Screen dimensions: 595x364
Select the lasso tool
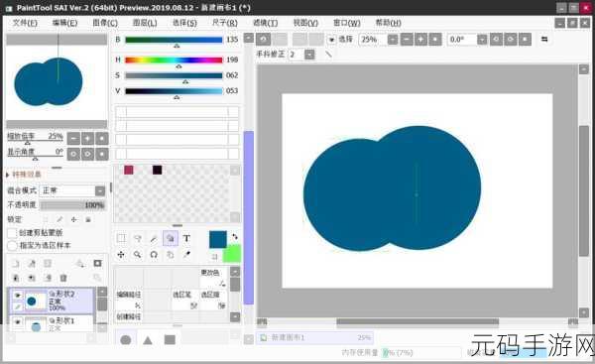pos(138,238)
